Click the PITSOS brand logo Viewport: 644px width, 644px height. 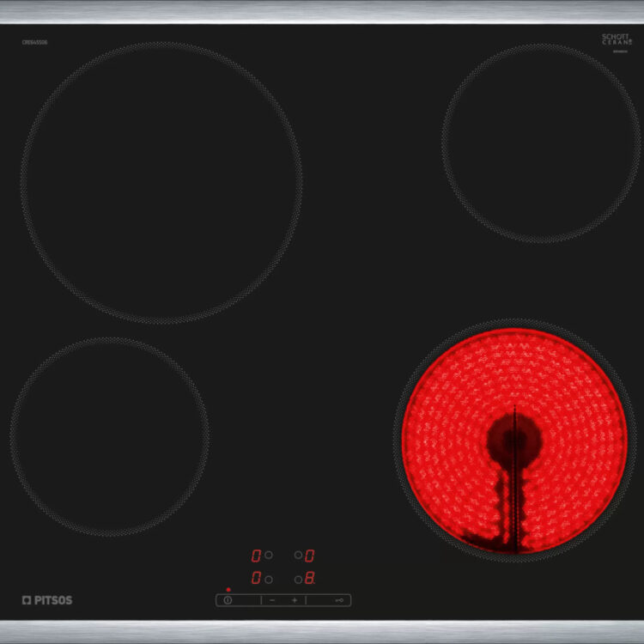coord(47,600)
